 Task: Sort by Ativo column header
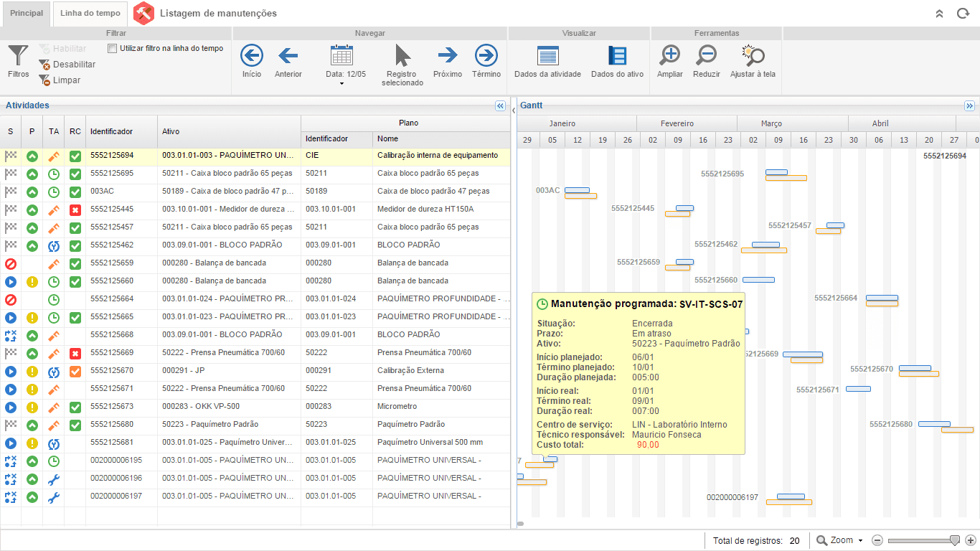tap(230, 132)
